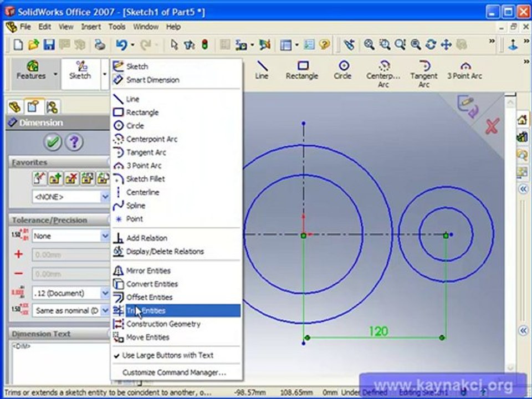Choose Offset Entities in the list
Image resolution: width=532 pixels, height=399 pixels.
point(176,297)
